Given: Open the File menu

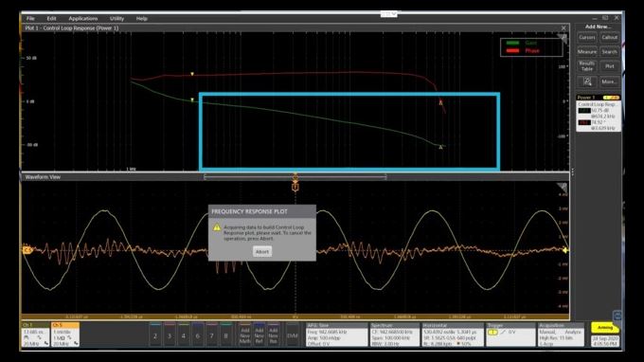Looking at the screenshot, I should coord(30,19).
